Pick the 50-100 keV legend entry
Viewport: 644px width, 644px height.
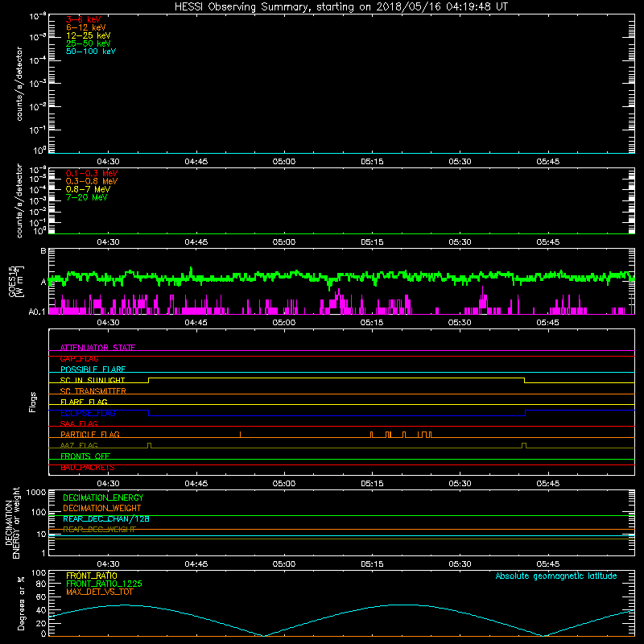point(91,52)
